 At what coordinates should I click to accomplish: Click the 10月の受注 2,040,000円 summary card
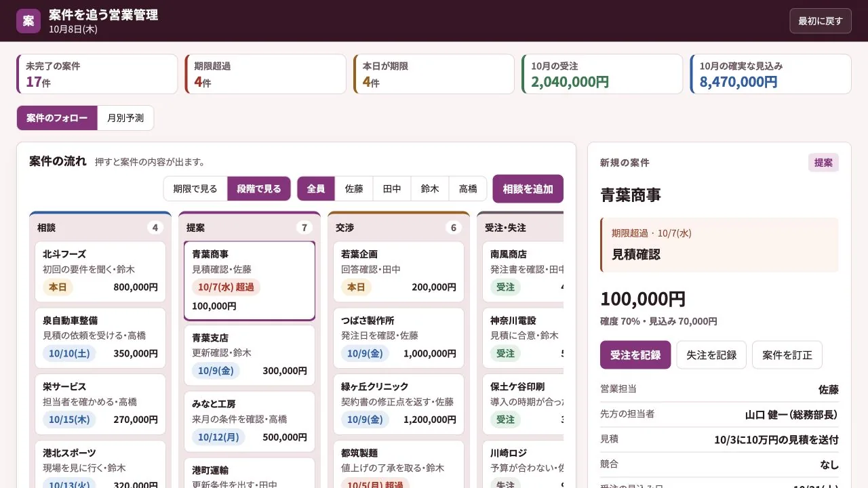[x=602, y=74]
